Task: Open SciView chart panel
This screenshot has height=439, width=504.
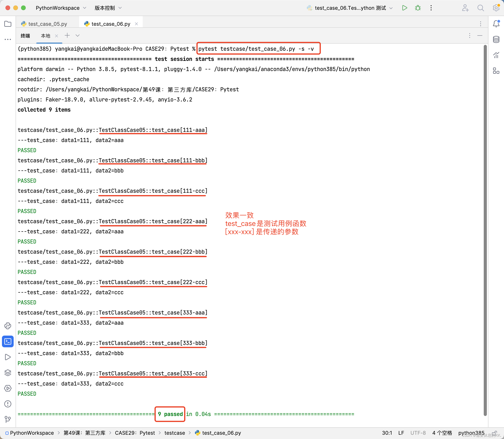Action: [x=496, y=55]
